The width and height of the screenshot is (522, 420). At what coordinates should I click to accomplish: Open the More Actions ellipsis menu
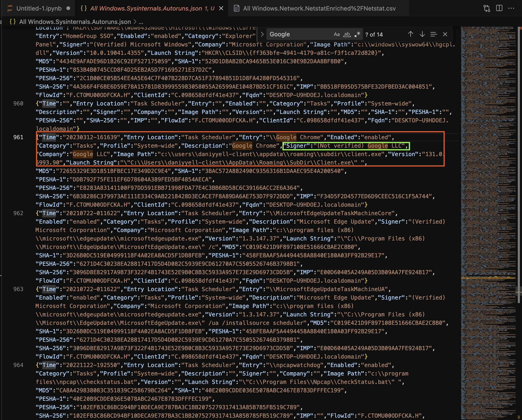click(x=511, y=8)
